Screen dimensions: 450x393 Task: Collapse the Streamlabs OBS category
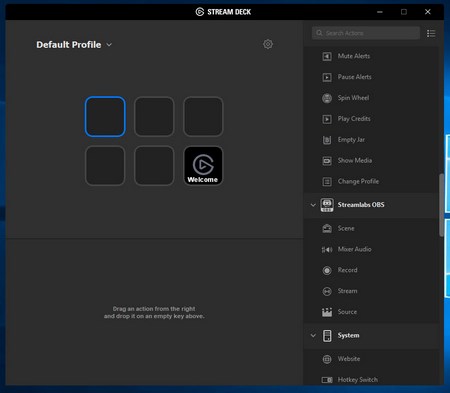313,205
